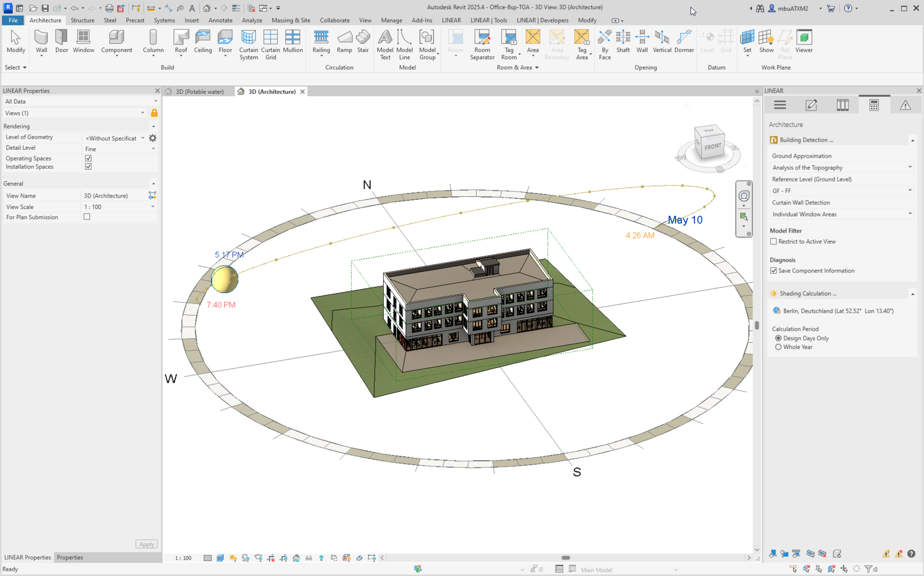This screenshot has width=924, height=576.
Task: Click the warning triangle tab in LINEAR panel
Action: pyautogui.click(x=905, y=105)
